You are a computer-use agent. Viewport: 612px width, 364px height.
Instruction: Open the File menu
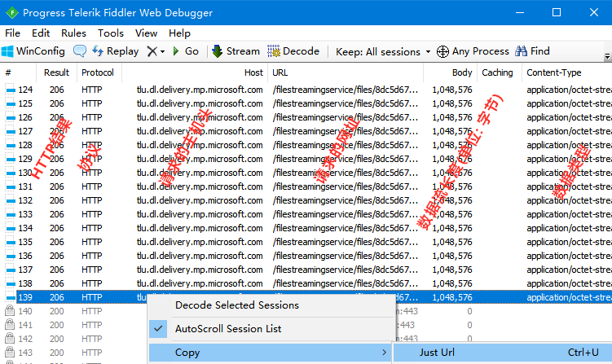point(12,33)
